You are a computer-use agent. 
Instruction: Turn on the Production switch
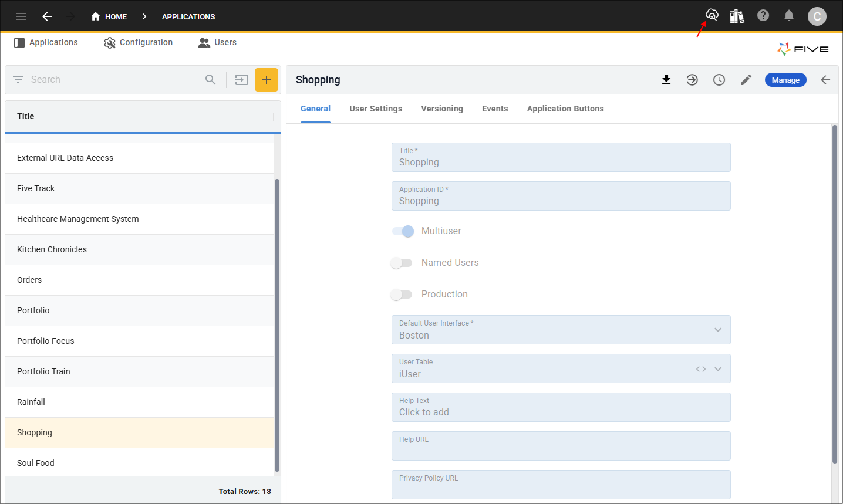[x=402, y=295]
